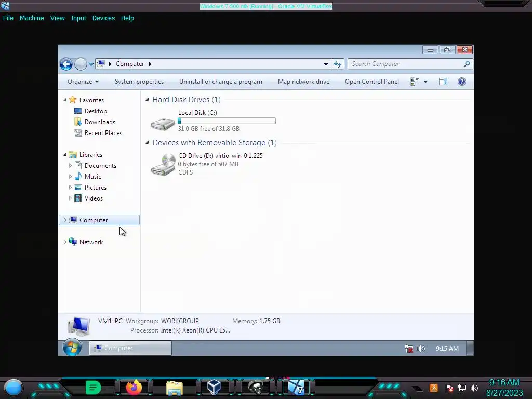Click the guest Show desktop strip

(x=470, y=349)
